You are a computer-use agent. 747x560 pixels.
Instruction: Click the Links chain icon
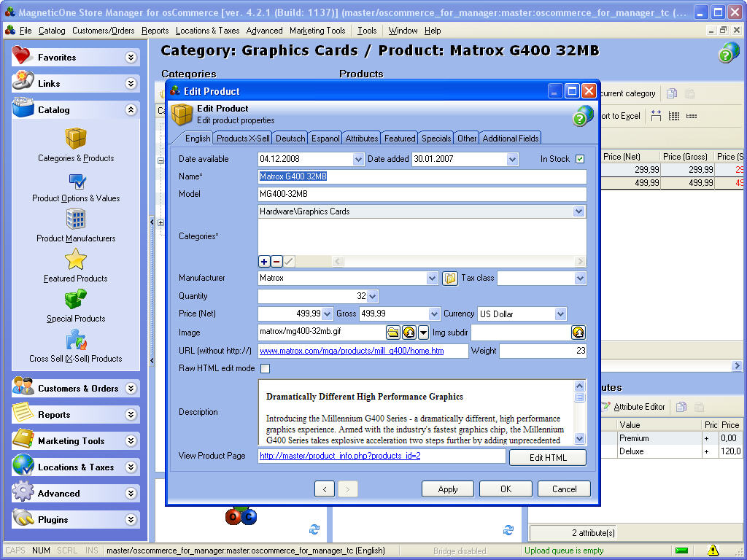tap(23, 81)
